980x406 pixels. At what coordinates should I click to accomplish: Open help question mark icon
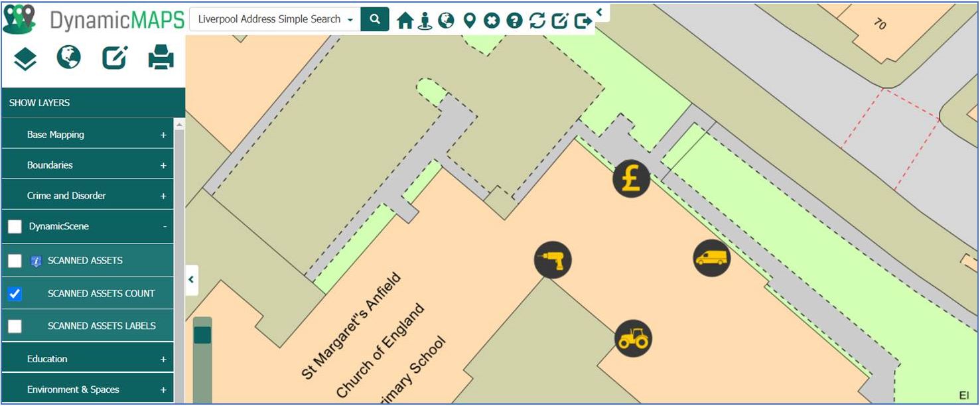514,21
